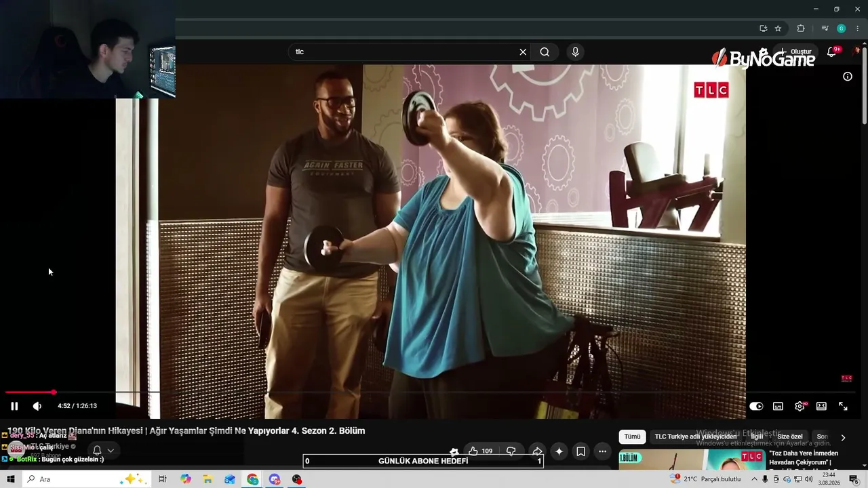This screenshot has width=868, height=488.
Task: Bookmark this page with the star icon
Action: (x=778, y=28)
